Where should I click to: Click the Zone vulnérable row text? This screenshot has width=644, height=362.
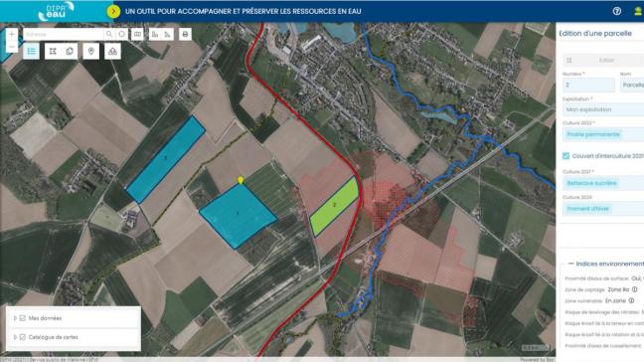(x=595, y=300)
